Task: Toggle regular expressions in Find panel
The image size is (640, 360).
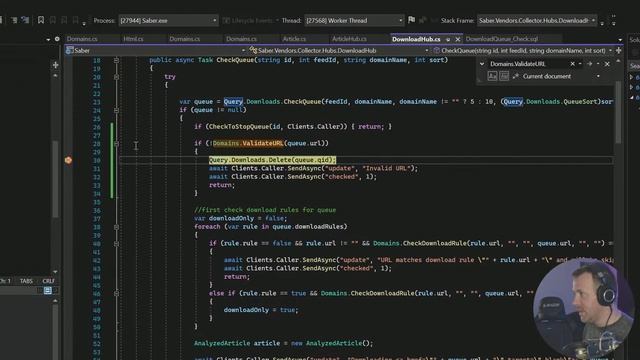Action: pyautogui.click(x=516, y=76)
